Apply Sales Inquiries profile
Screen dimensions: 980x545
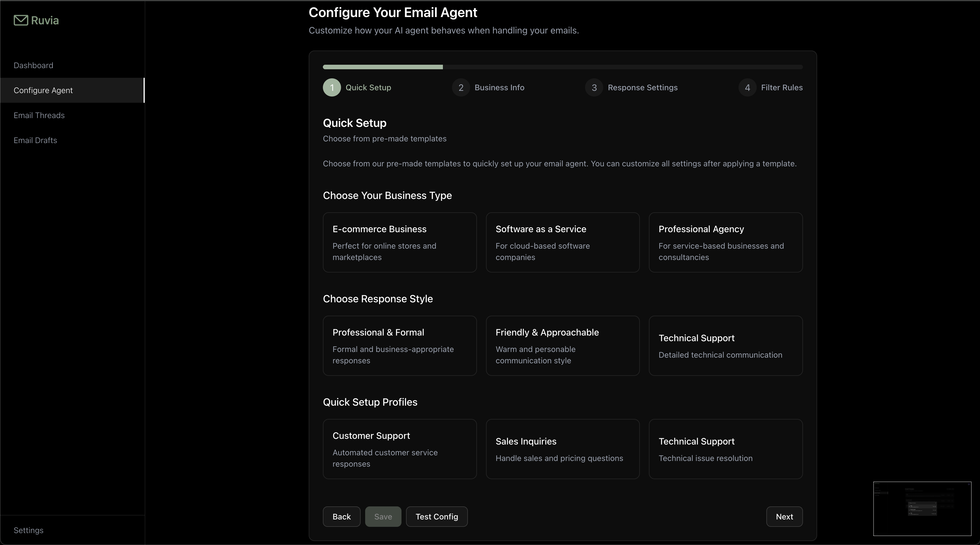point(563,449)
